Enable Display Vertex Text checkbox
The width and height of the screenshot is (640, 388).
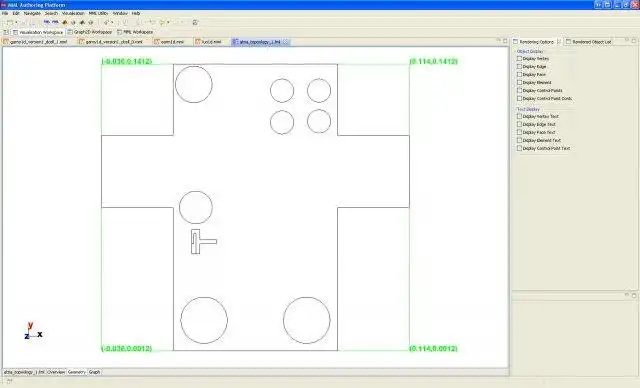tap(519, 116)
